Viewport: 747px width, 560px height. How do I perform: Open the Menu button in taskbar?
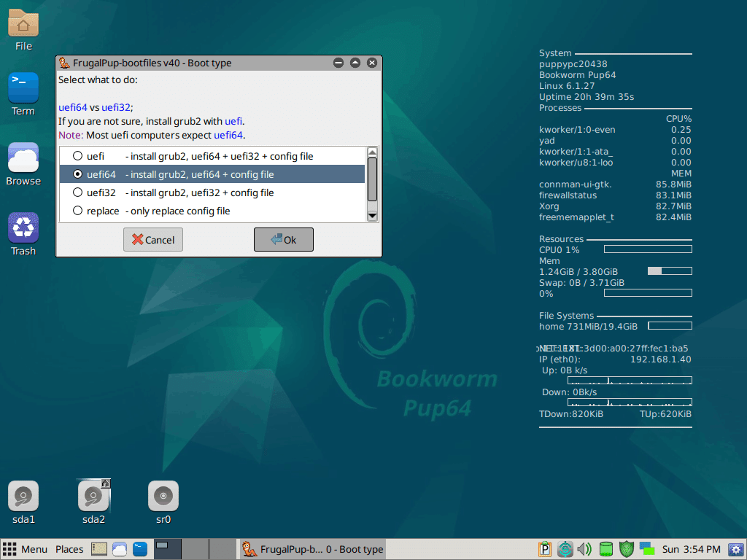click(26, 549)
